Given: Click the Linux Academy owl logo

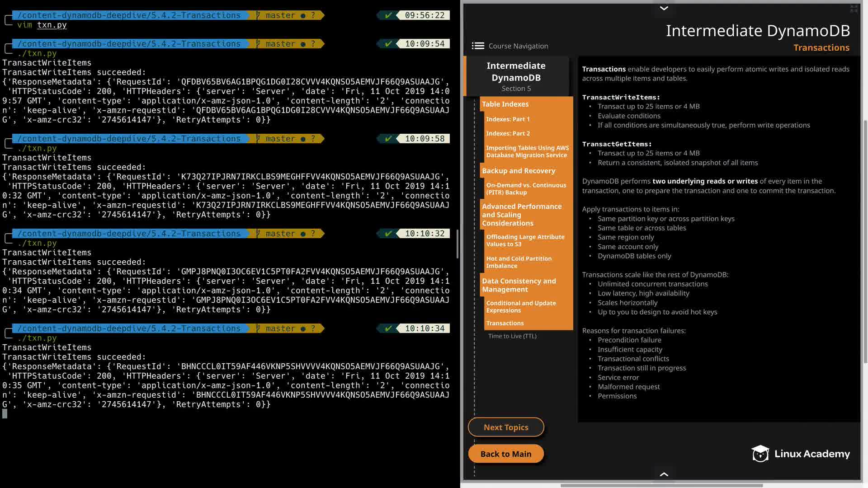Looking at the screenshot, I should [760, 454].
